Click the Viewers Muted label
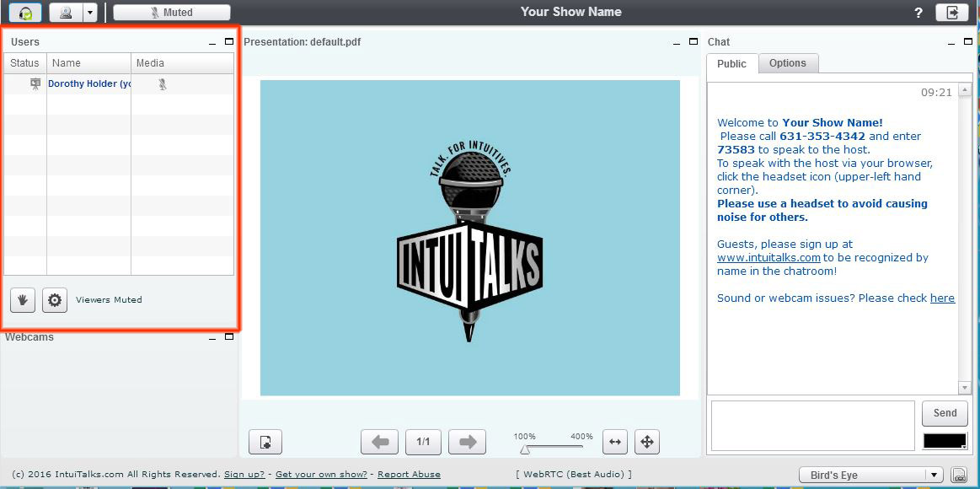This screenshot has height=489, width=980. click(x=109, y=300)
